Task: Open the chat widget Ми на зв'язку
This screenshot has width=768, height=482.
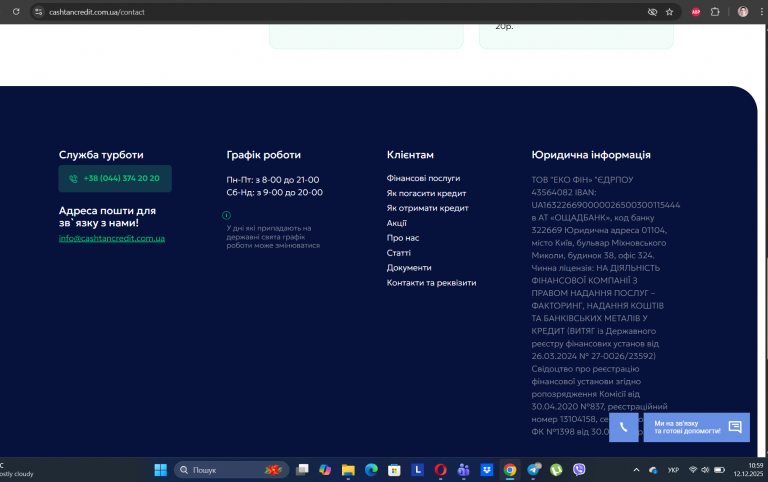Action: 696,427
